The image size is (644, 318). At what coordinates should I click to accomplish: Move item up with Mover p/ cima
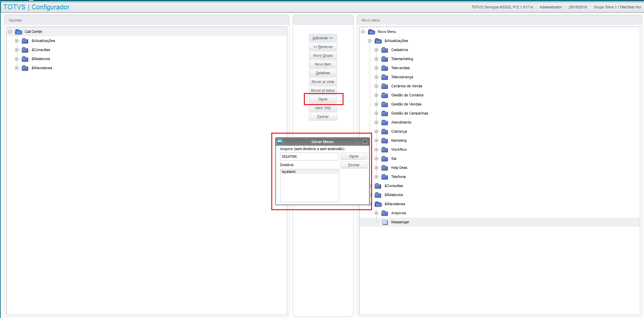[323, 82]
